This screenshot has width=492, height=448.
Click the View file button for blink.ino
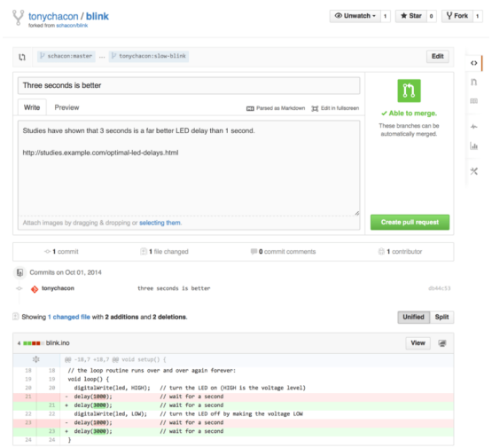tap(418, 343)
